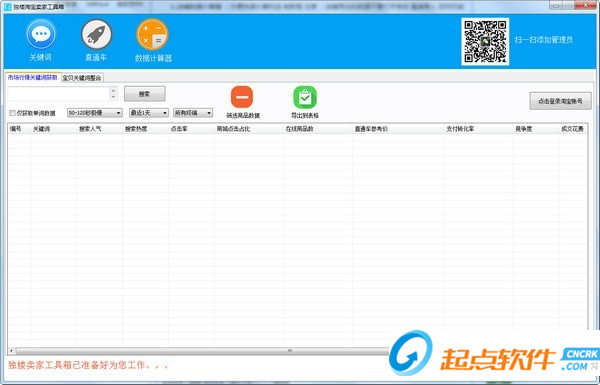Click the QR code image

[x=485, y=41]
